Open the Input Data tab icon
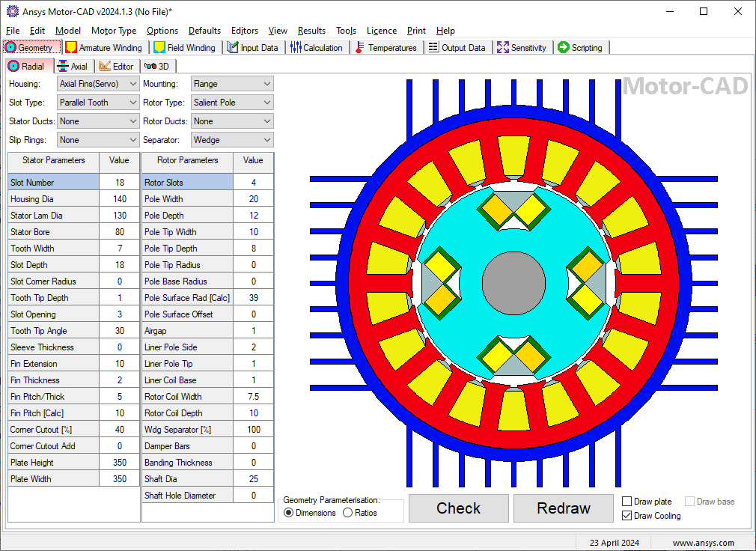The image size is (756, 551). click(x=233, y=47)
